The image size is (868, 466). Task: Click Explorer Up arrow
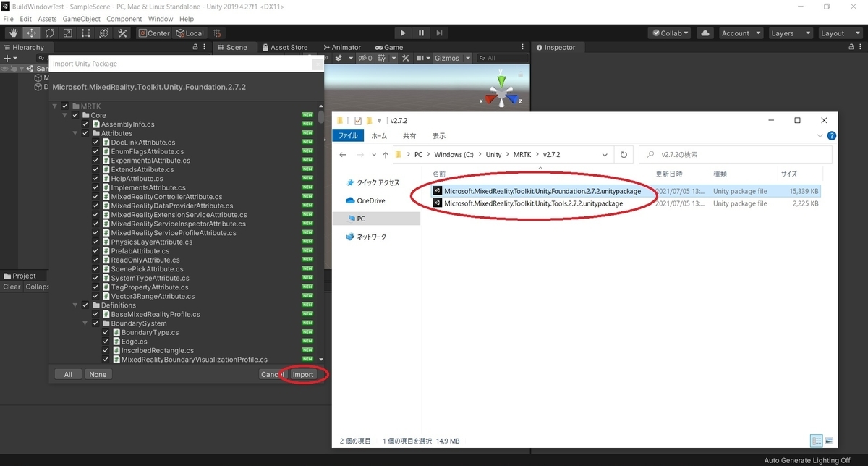pos(386,155)
